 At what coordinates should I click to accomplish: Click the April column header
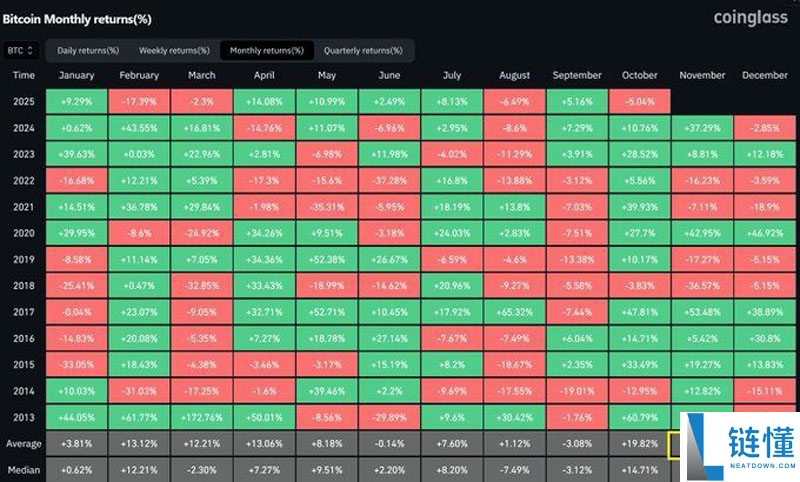(264, 75)
